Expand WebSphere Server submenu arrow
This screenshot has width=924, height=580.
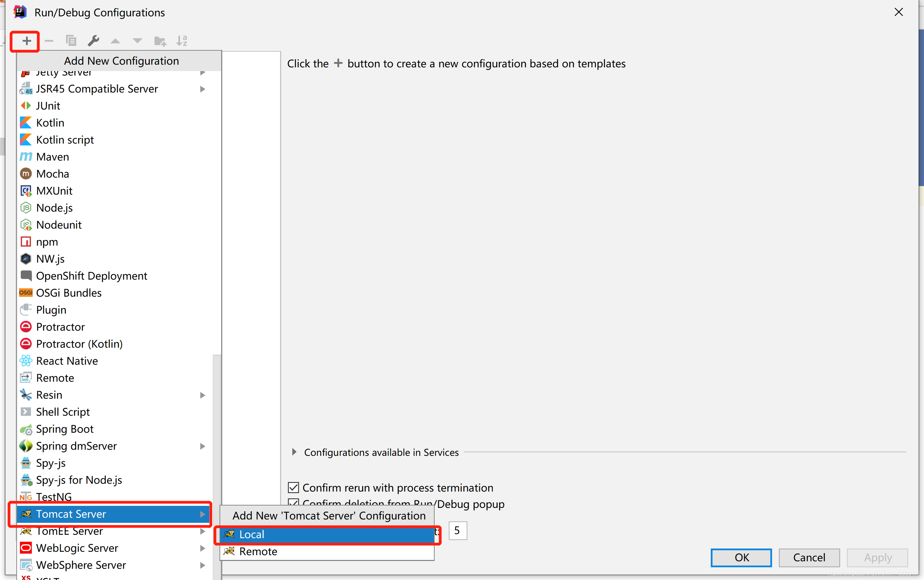pyautogui.click(x=202, y=565)
